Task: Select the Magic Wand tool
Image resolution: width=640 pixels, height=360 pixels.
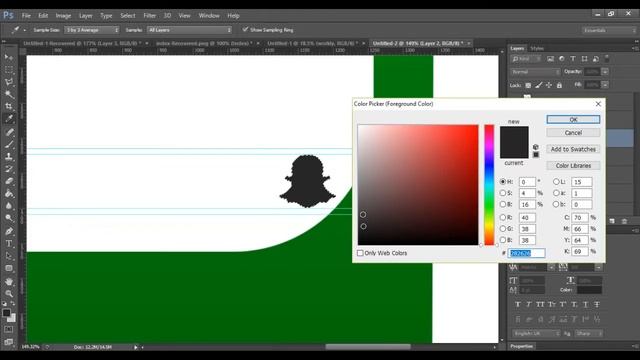Action: 9,94
